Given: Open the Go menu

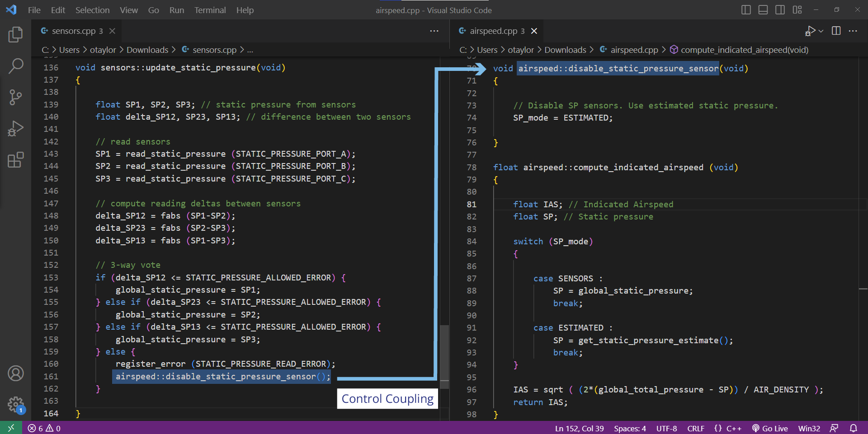Looking at the screenshot, I should pyautogui.click(x=153, y=10).
